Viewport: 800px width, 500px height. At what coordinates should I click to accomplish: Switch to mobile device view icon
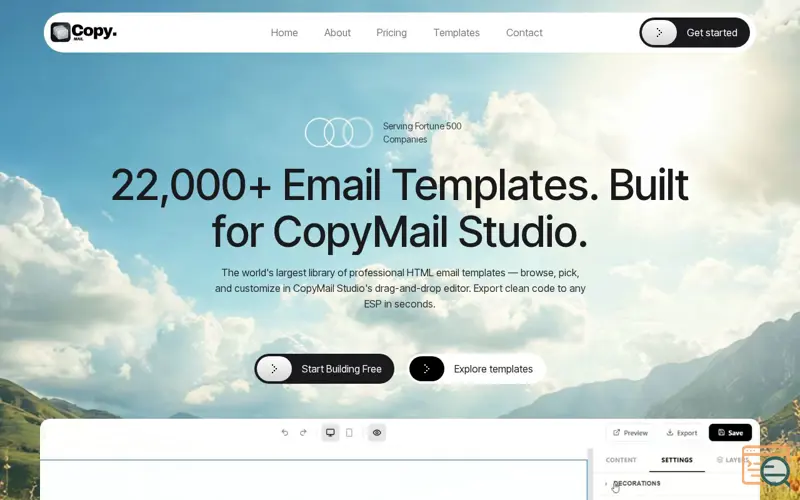(349, 433)
